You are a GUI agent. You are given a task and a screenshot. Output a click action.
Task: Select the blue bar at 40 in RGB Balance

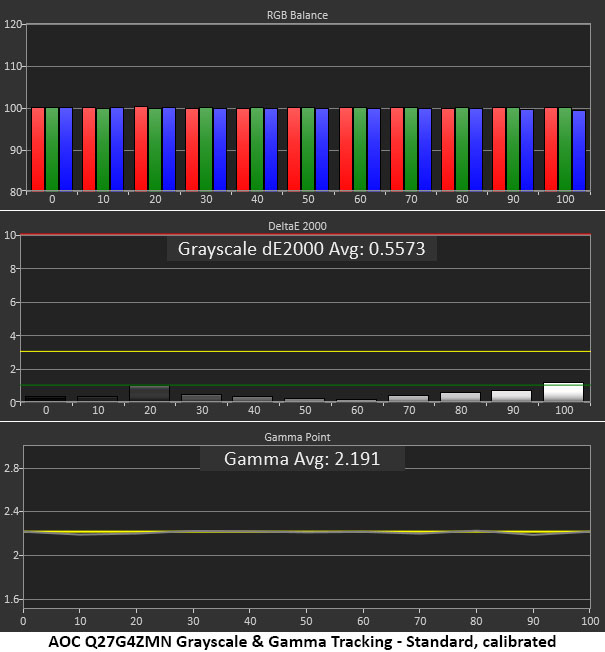(x=271, y=150)
